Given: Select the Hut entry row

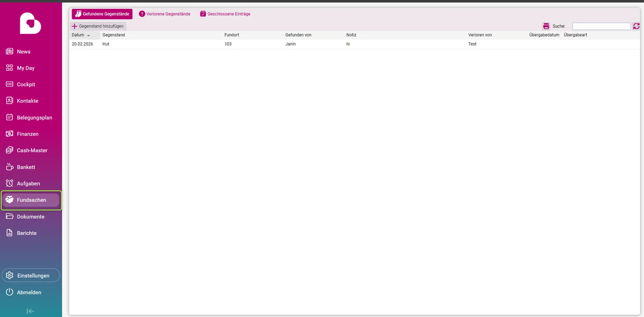Looking at the screenshot, I should (354, 44).
